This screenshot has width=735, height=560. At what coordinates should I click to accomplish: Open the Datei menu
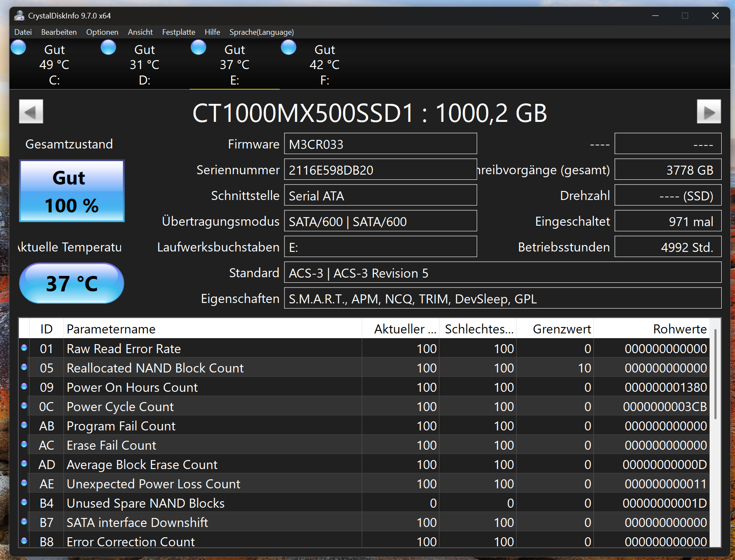pos(23,32)
